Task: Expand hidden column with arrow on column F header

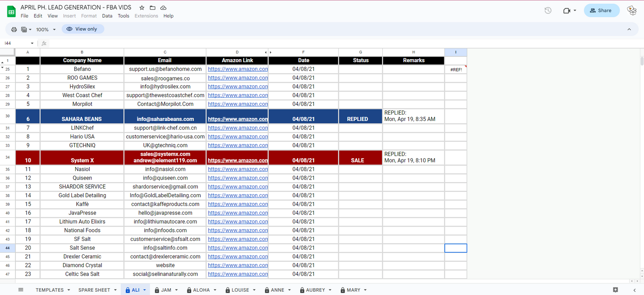Action: click(270, 52)
